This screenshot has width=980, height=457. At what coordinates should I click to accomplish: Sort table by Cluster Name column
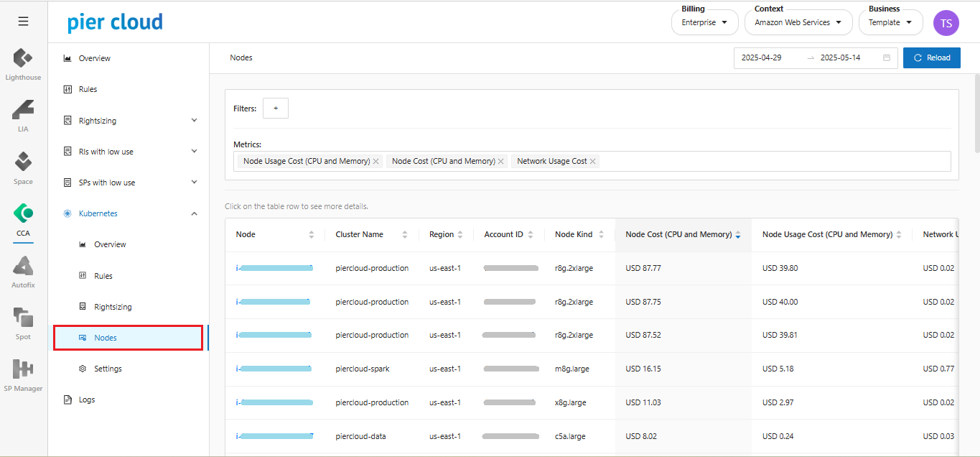click(405, 235)
